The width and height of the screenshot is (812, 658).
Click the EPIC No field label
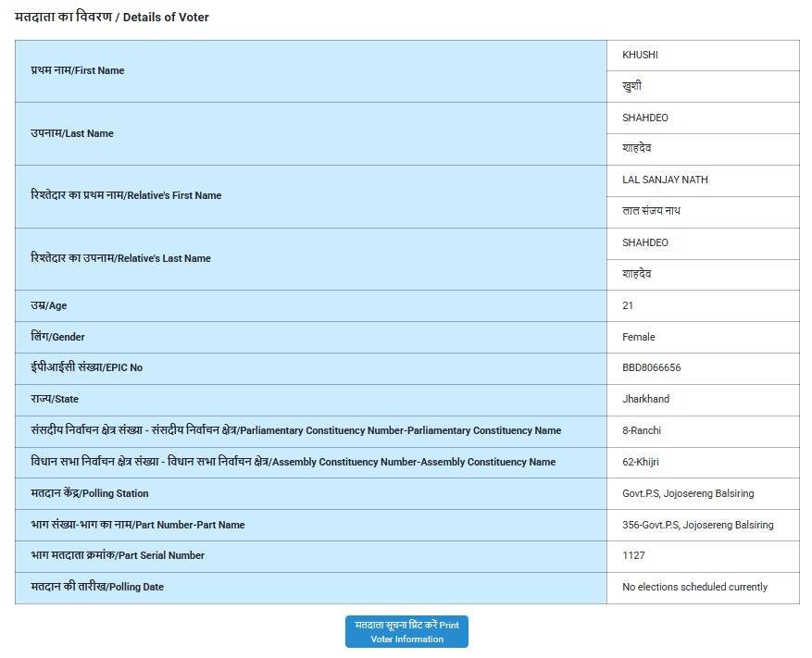(86, 367)
